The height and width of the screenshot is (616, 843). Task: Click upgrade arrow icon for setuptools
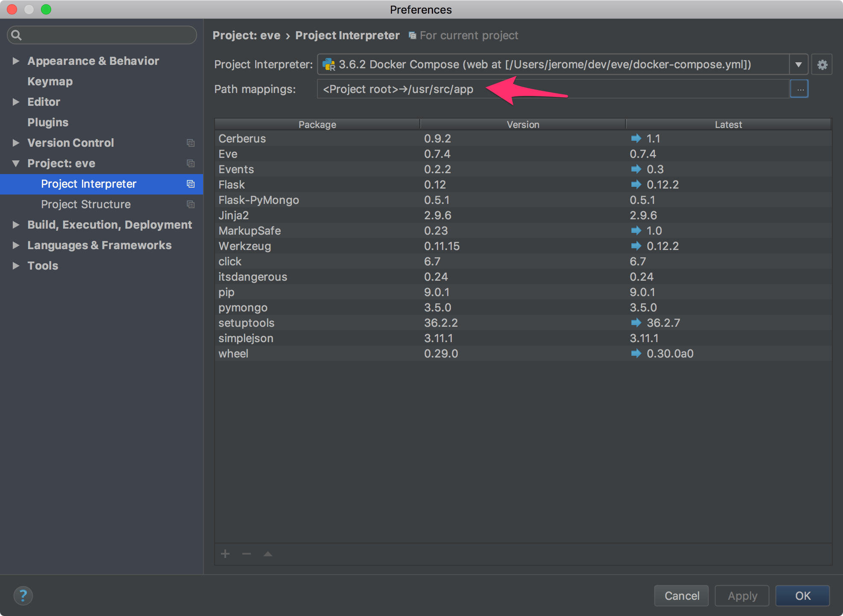coord(636,323)
